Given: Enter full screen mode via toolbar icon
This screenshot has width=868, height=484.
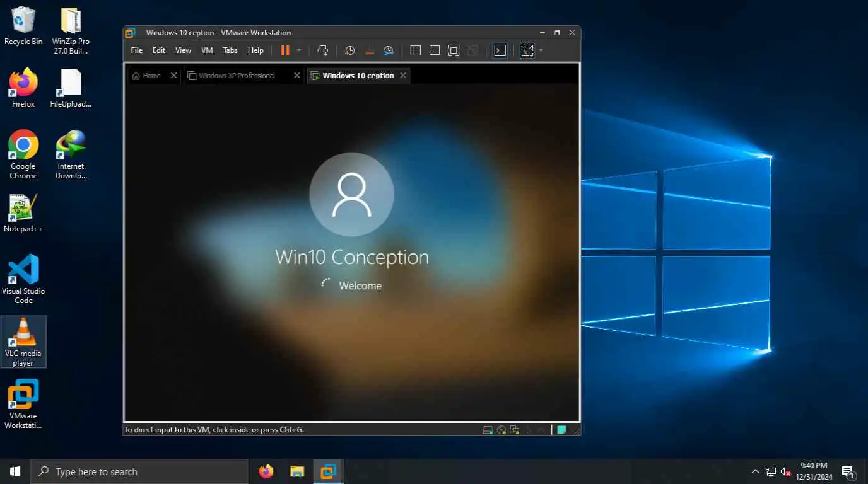Looking at the screenshot, I should (454, 50).
